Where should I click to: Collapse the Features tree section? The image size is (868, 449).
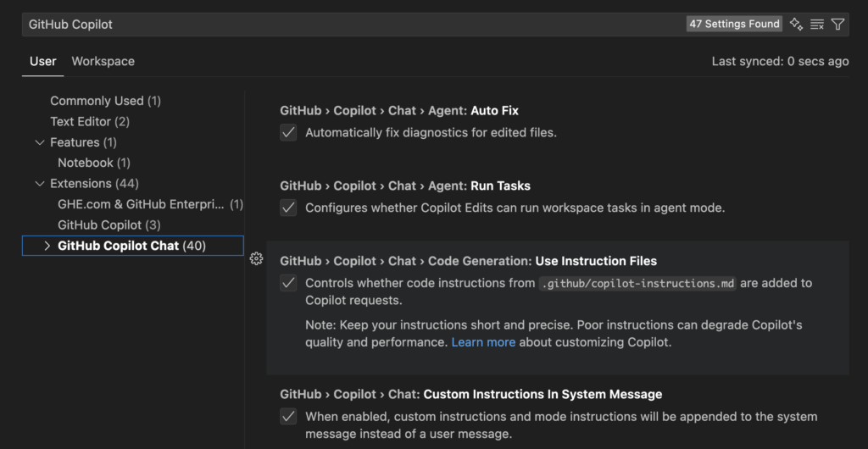coord(40,142)
